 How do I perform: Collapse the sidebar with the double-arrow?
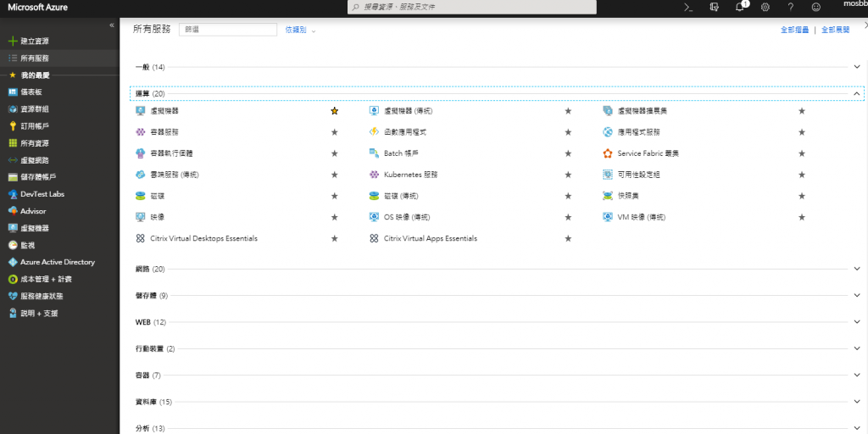click(x=112, y=25)
